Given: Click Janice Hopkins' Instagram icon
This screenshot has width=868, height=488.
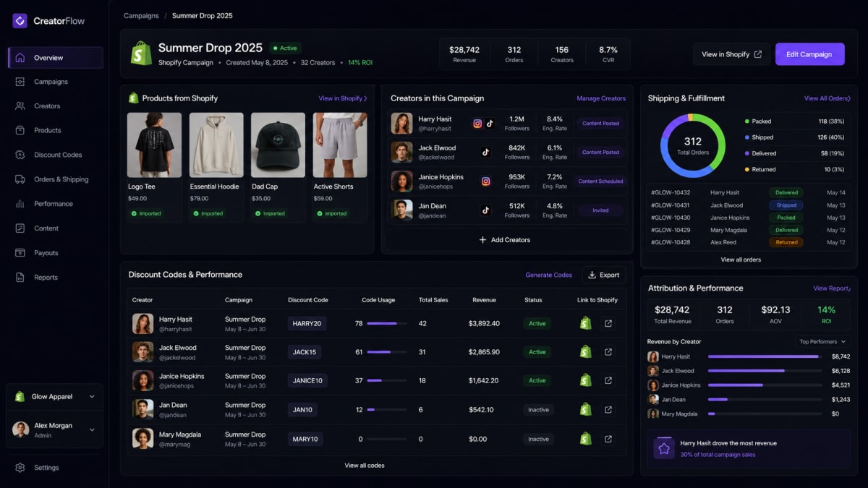Looking at the screenshot, I should (x=485, y=181).
